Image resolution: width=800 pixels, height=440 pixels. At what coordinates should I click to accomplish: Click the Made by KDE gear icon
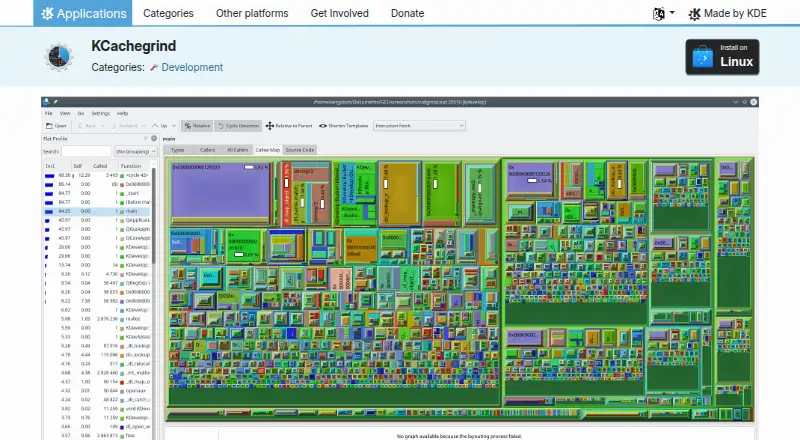tap(694, 14)
